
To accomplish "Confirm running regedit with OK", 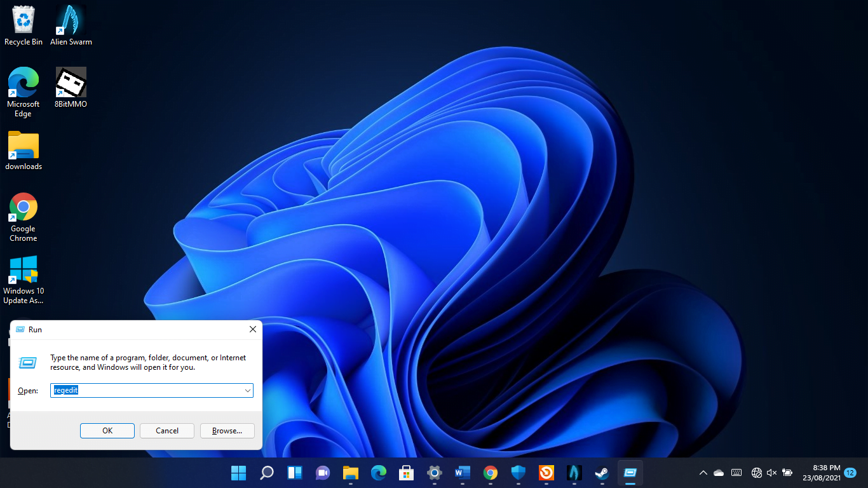I will coord(107,430).
